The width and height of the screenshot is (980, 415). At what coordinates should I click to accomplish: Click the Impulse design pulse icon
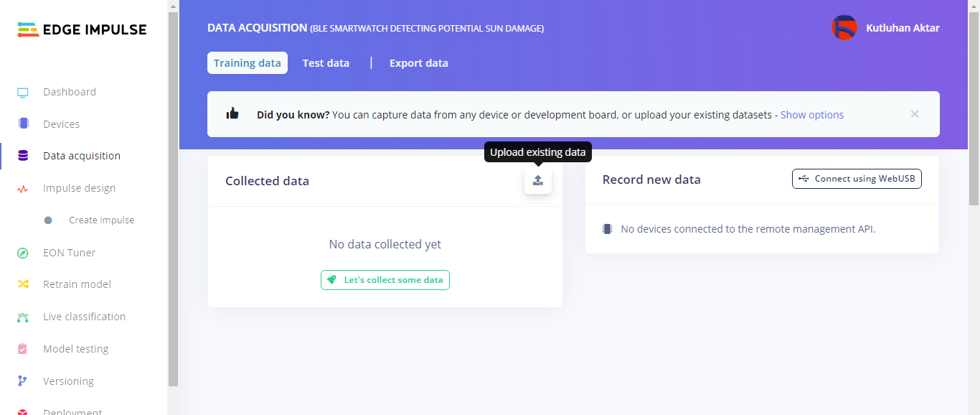[x=23, y=189]
